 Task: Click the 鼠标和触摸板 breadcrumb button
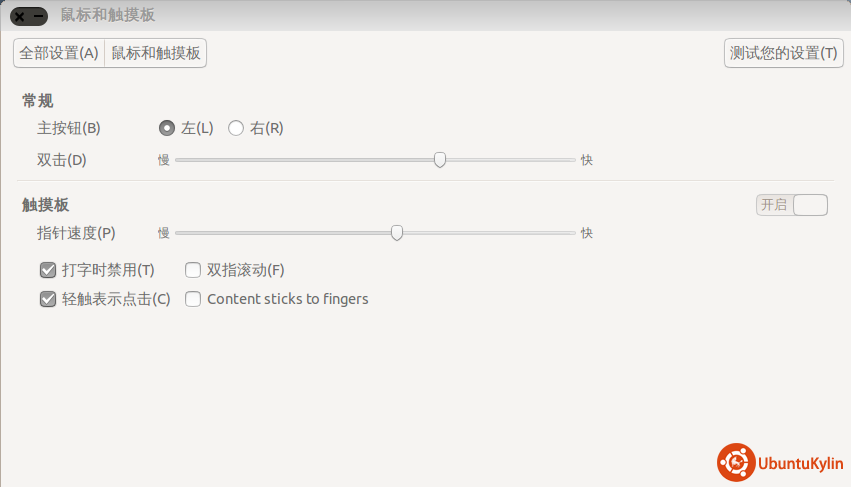point(156,53)
